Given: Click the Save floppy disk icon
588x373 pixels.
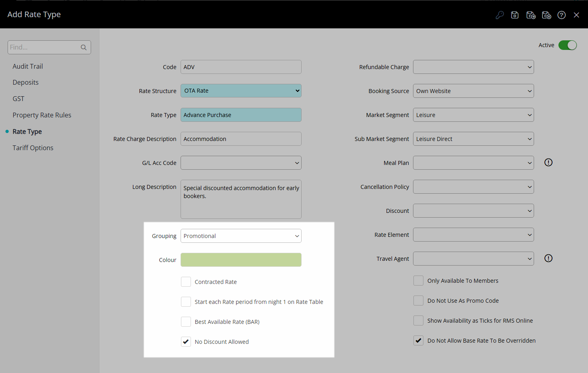Looking at the screenshot, I should (515, 15).
